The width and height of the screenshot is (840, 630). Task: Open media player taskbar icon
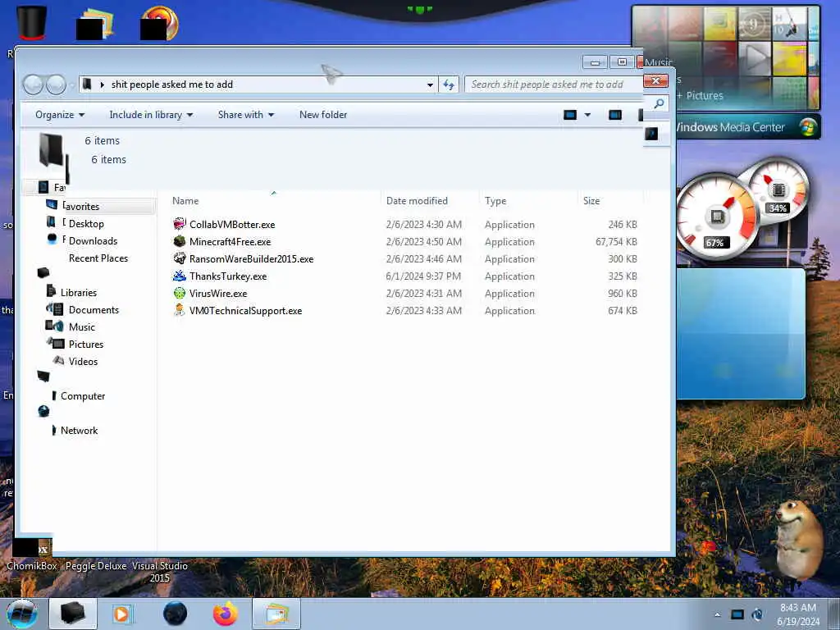[x=123, y=614]
